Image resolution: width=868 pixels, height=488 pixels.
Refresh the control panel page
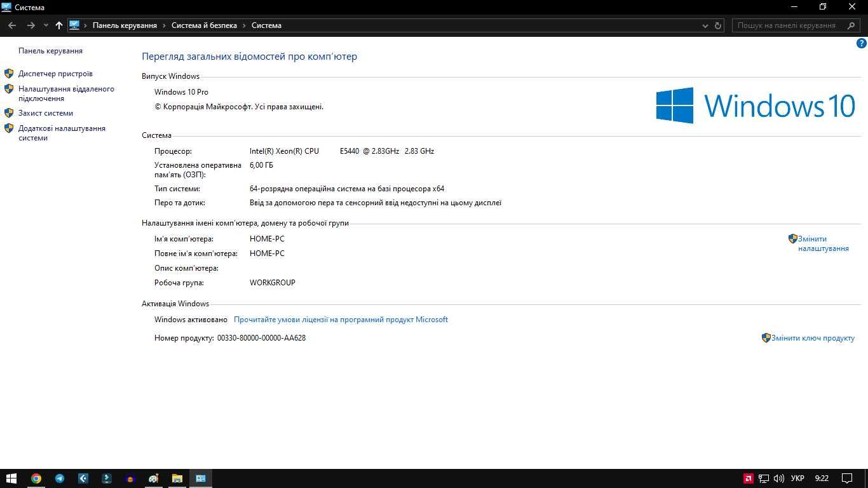(x=718, y=25)
